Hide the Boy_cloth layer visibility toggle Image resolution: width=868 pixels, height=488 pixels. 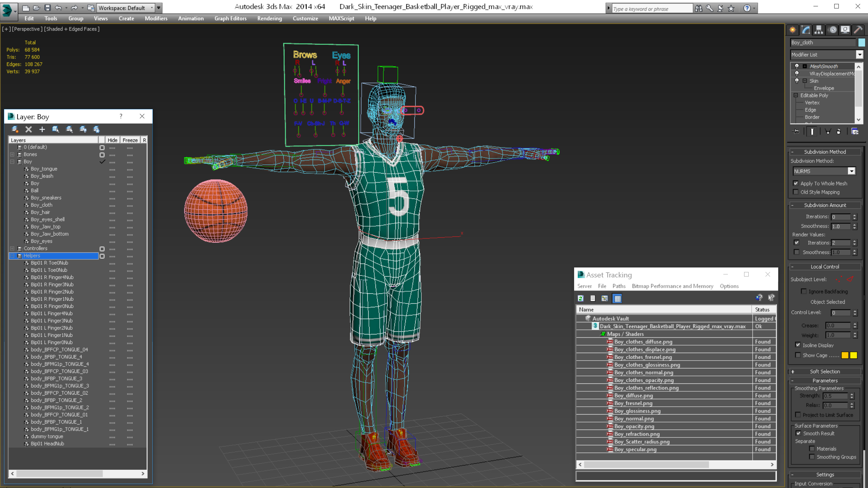[112, 205]
